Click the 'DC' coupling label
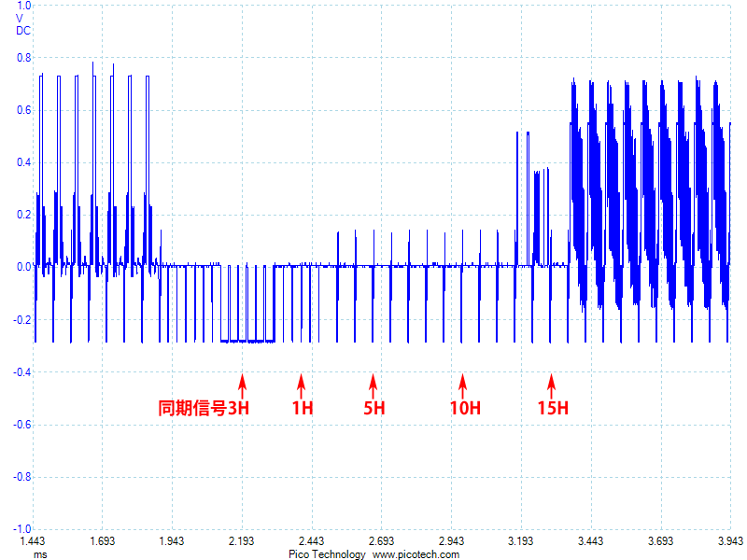This screenshot has width=747, height=560. pyautogui.click(x=23, y=31)
